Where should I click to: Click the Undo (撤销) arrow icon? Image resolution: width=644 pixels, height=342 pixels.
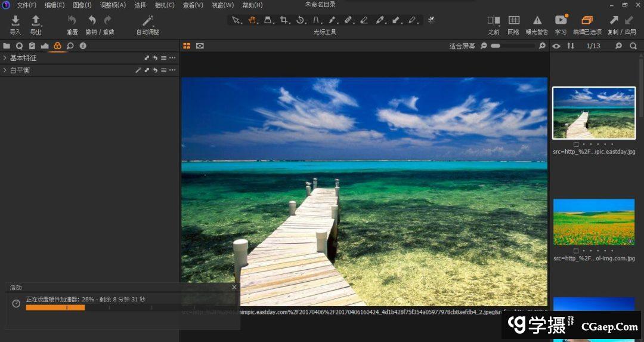tap(92, 21)
